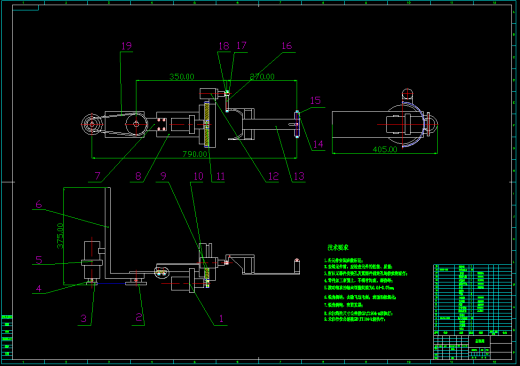This screenshot has width=520, height=366.
Task: Select part balloon number 16
Action: click(x=287, y=46)
